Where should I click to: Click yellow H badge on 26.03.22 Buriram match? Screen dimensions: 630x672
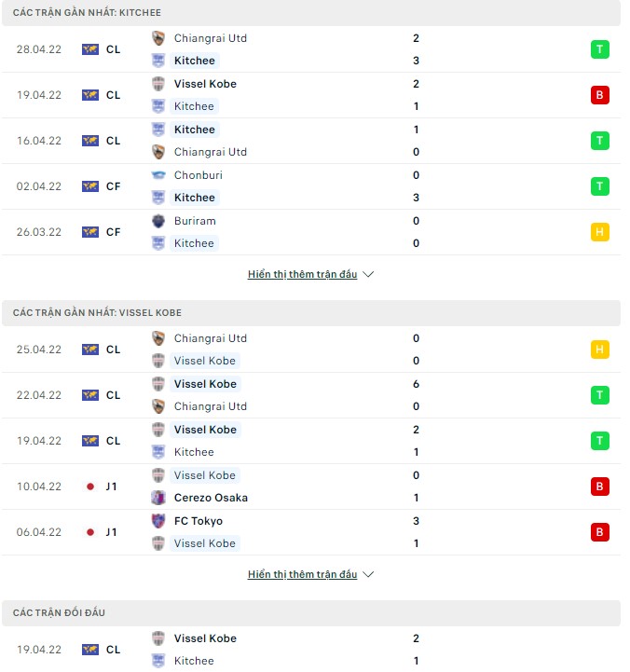[600, 232]
